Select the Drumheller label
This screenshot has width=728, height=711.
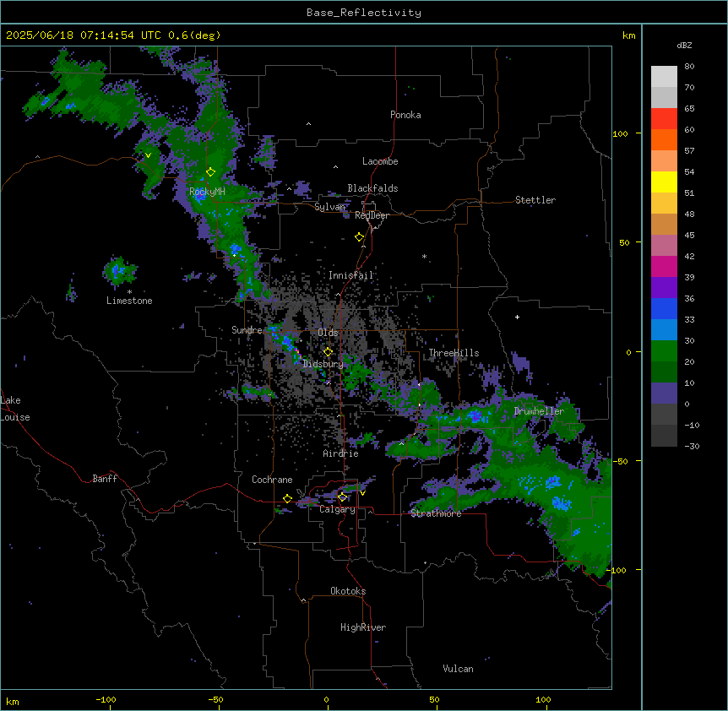pos(539,411)
